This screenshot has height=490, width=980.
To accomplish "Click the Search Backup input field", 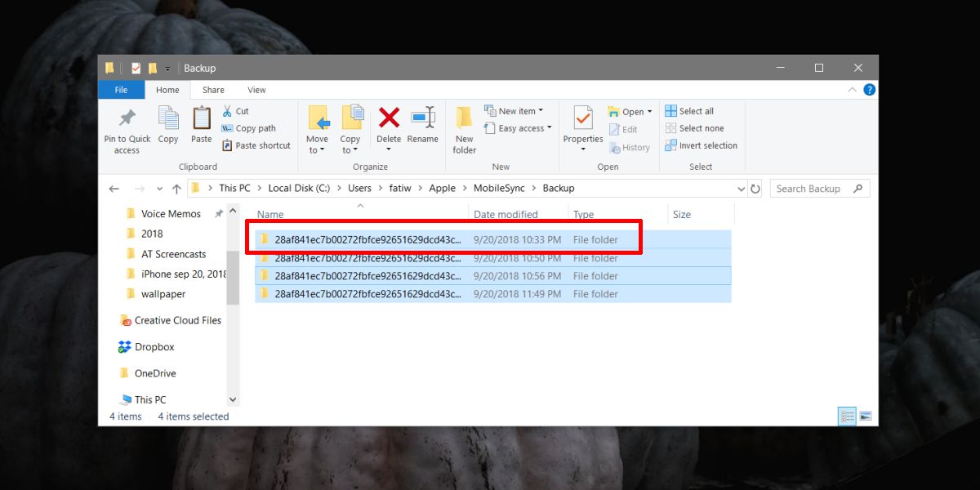I will tap(819, 189).
